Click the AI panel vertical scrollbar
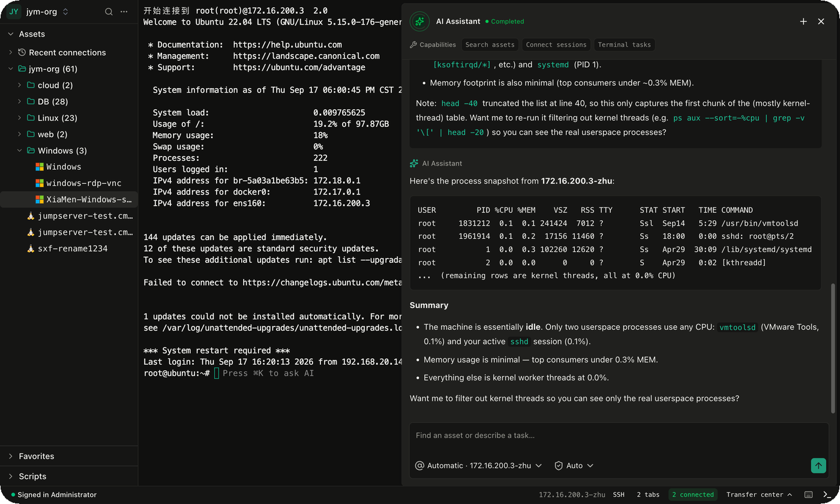840x504 pixels. pos(833,348)
